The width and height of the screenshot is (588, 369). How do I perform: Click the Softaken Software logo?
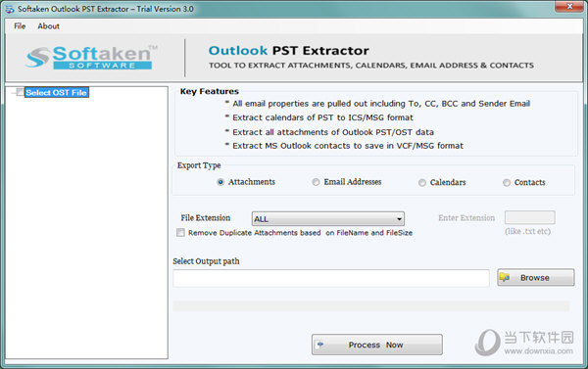pyautogui.click(x=91, y=58)
